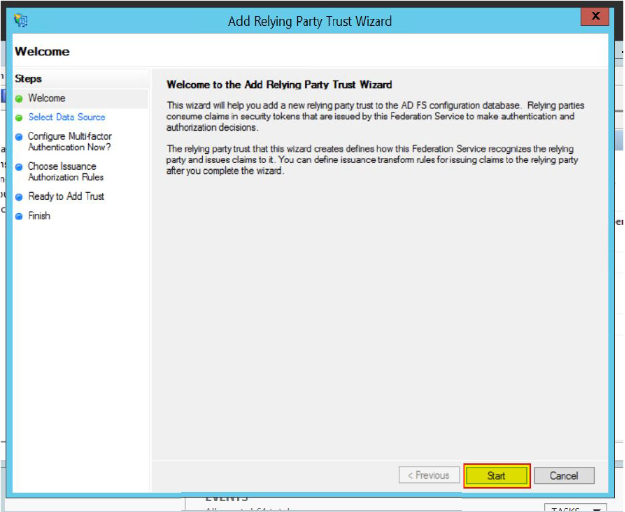
Task: Jump to Ready to Add Trust step
Action: pyautogui.click(x=66, y=197)
